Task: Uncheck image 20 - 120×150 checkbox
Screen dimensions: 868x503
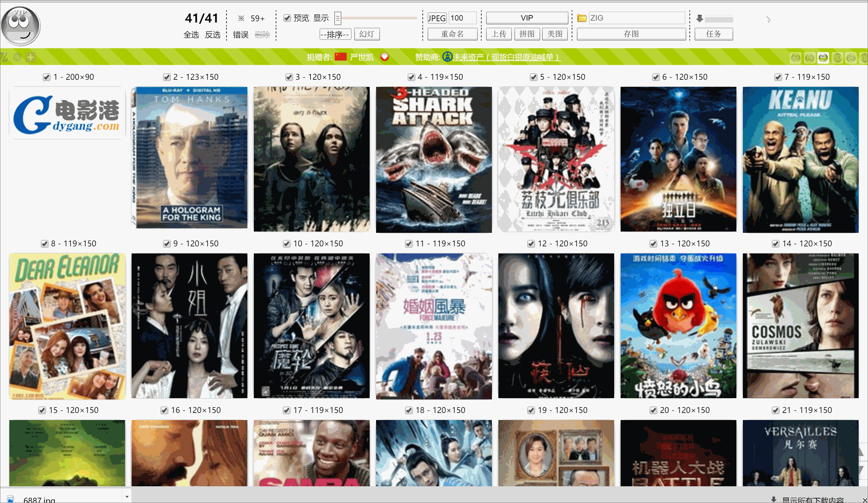Action: tap(653, 410)
